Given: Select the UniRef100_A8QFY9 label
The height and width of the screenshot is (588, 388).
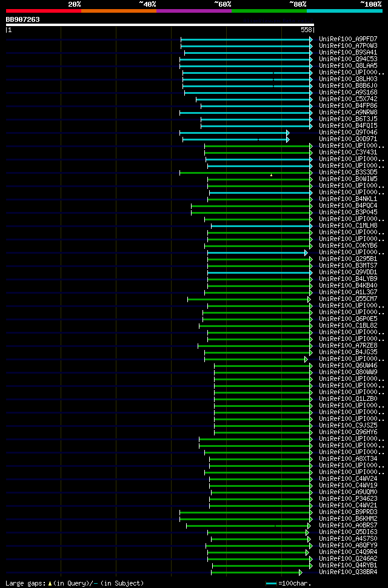Looking at the screenshot, I should [x=348, y=546].
